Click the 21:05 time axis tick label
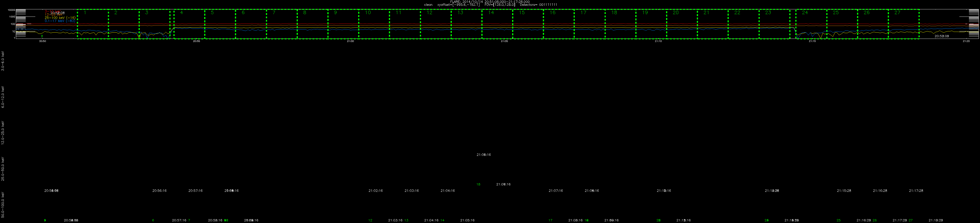The width and height of the screenshot is (980, 223). [x=504, y=41]
